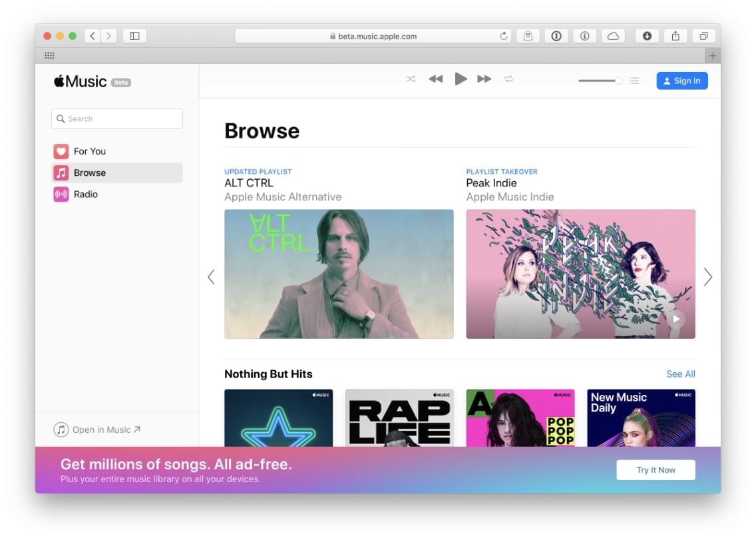Click the Peak Indie title text
The width and height of the screenshot is (756, 540).
click(x=491, y=183)
